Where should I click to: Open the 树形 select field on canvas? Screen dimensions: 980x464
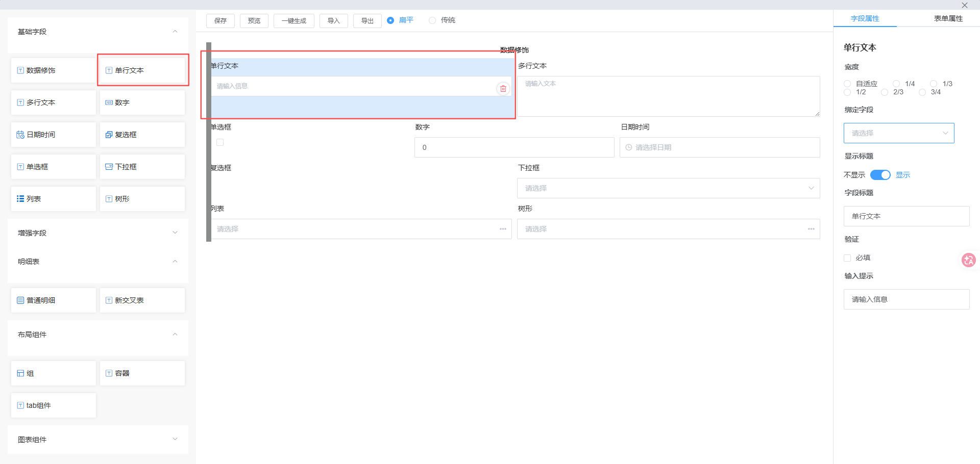[x=669, y=229]
